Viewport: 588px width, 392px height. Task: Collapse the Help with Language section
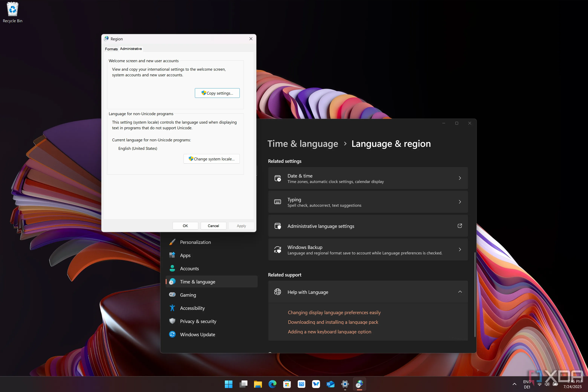click(460, 292)
